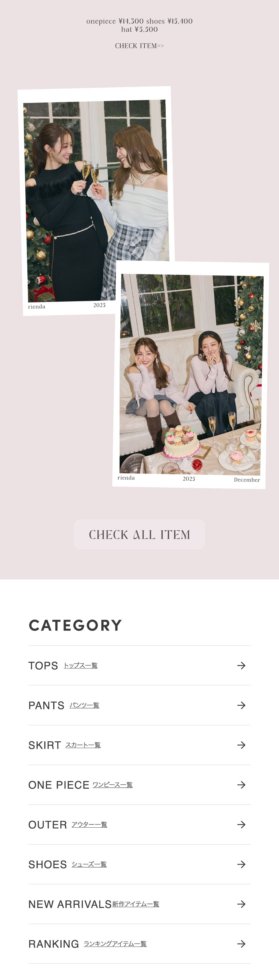Image resolution: width=279 pixels, height=980 pixels.
Task: Open the ランキングアイテム一覧 link
Action: (x=115, y=944)
